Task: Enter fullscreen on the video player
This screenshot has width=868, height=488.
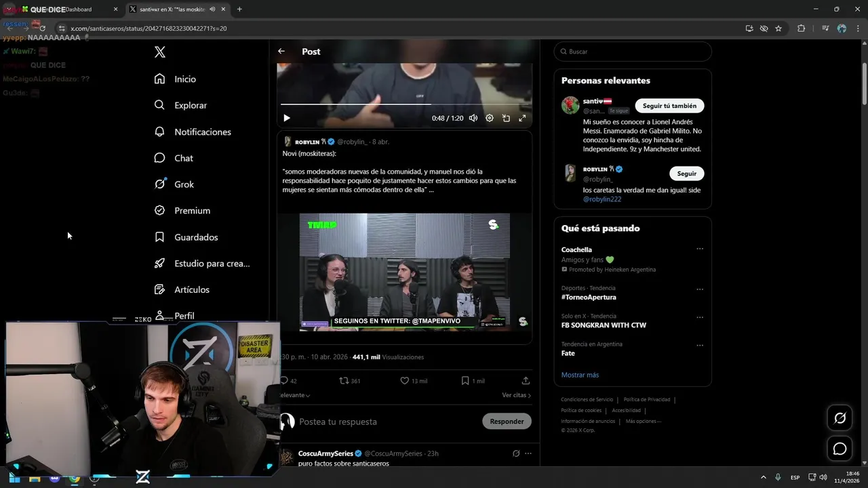Action: (x=522, y=118)
